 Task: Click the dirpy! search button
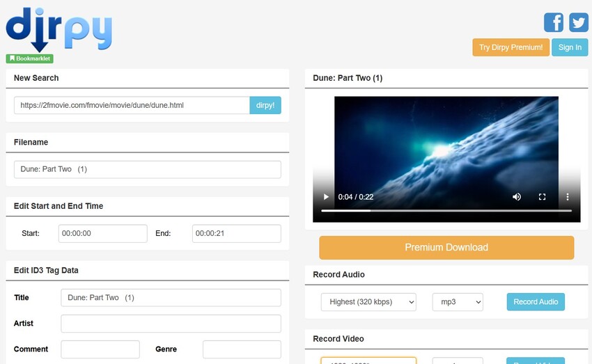click(265, 105)
